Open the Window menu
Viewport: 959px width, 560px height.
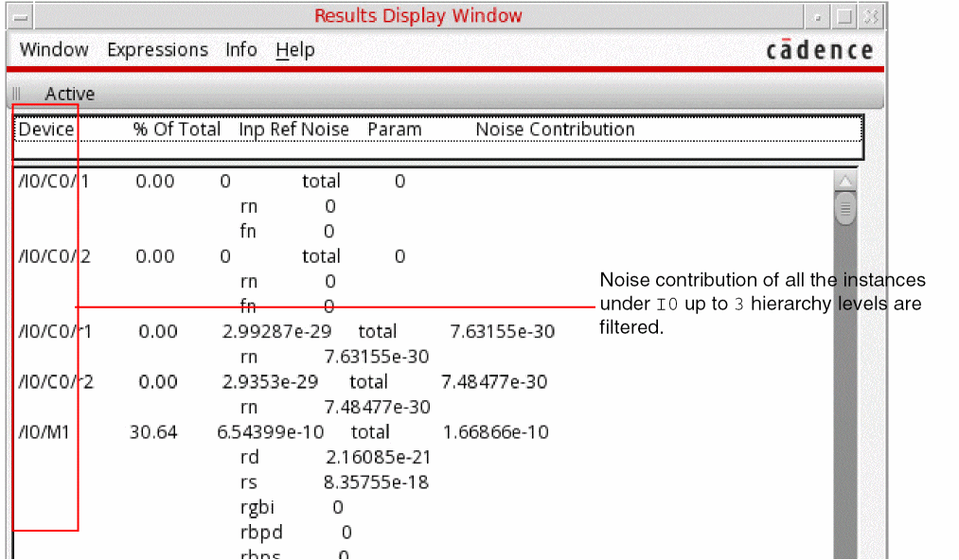54,50
